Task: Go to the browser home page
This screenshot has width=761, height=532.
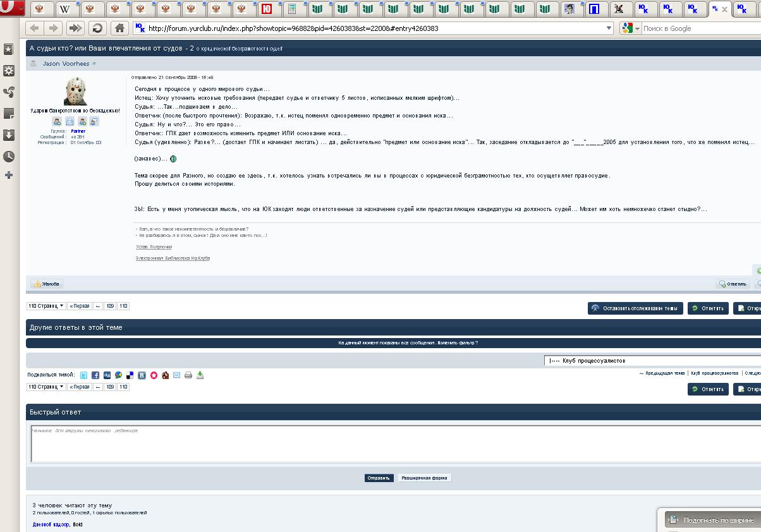Action: pyautogui.click(x=118, y=28)
